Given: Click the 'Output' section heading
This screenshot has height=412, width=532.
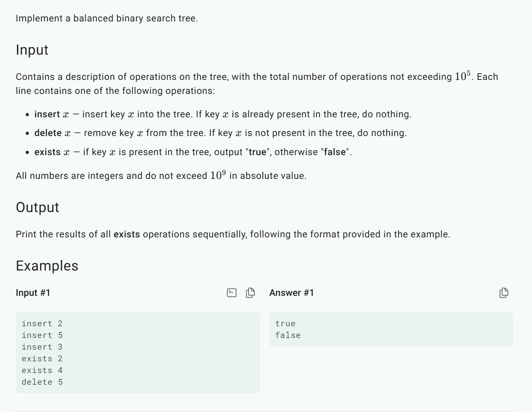Looking at the screenshot, I should 37,207.
